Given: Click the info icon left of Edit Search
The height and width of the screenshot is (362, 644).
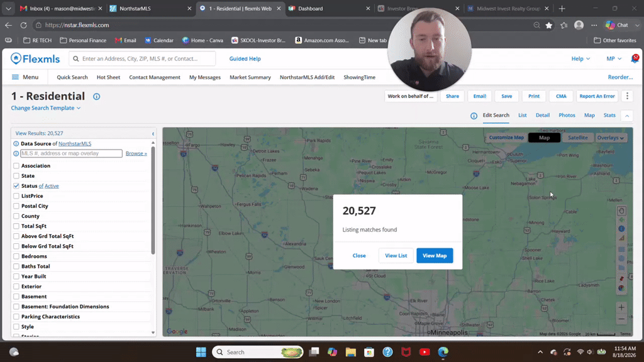Looking at the screenshot, I should click(x=474, y=116).
